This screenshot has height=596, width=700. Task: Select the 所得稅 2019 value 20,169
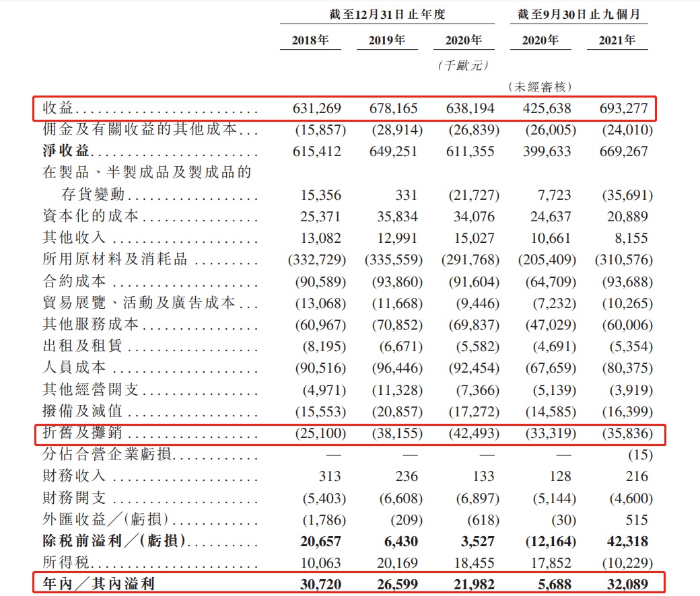pyautogui.click(x=397, y=562)
